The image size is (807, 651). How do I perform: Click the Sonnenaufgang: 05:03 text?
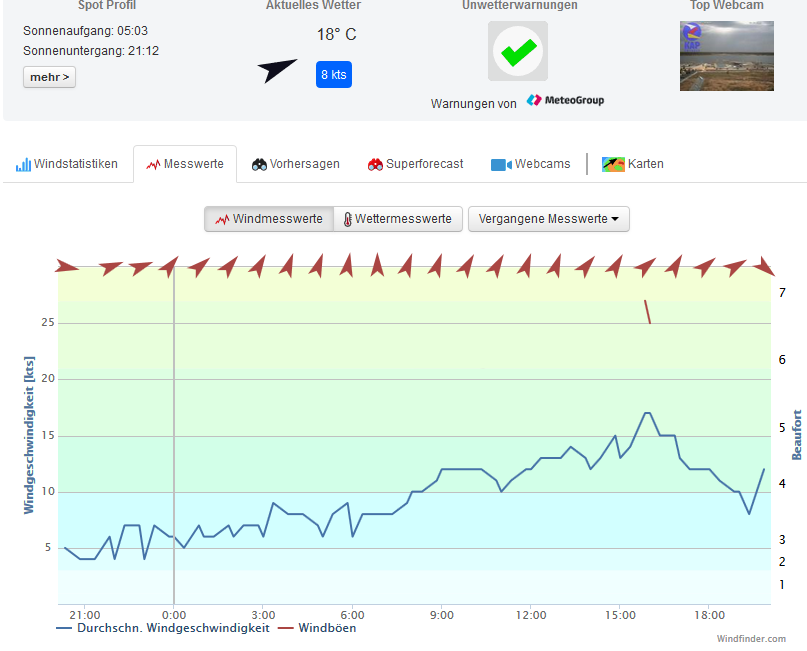[85, 31]
